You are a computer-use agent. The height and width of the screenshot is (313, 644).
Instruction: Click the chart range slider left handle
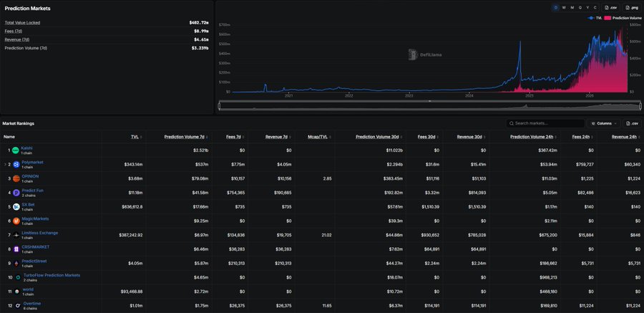tap(220, 106)
